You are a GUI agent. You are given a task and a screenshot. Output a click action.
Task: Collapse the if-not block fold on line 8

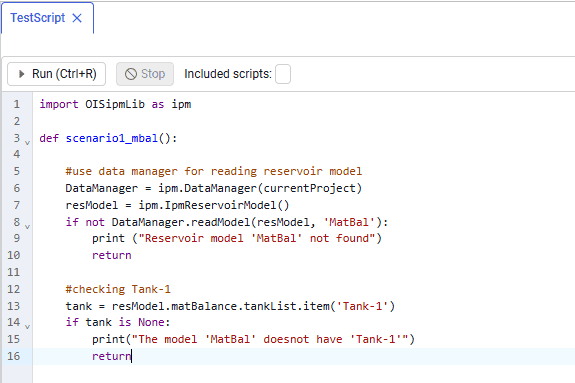click(27, 227)
